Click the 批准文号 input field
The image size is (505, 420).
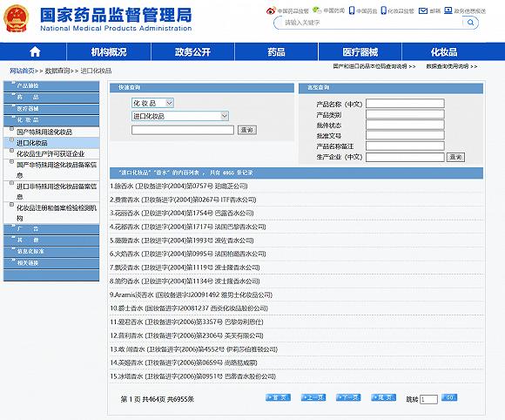pos(405,135)
